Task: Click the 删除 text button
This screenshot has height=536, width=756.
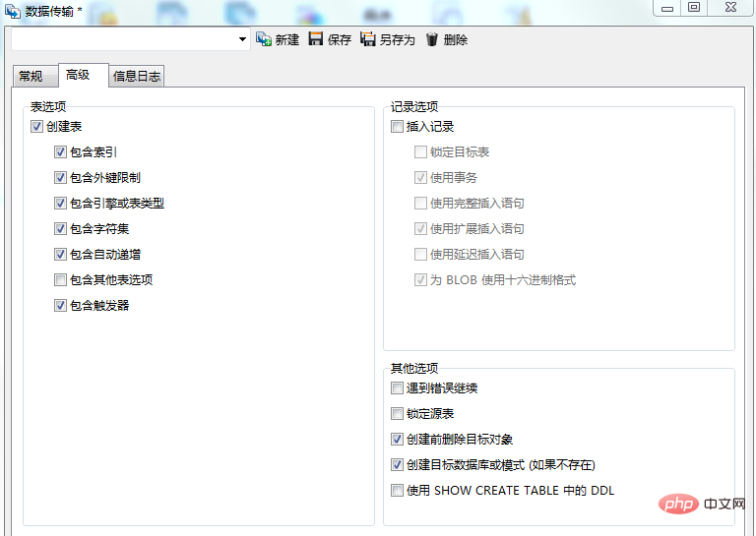Action: [x=455, y=39]
